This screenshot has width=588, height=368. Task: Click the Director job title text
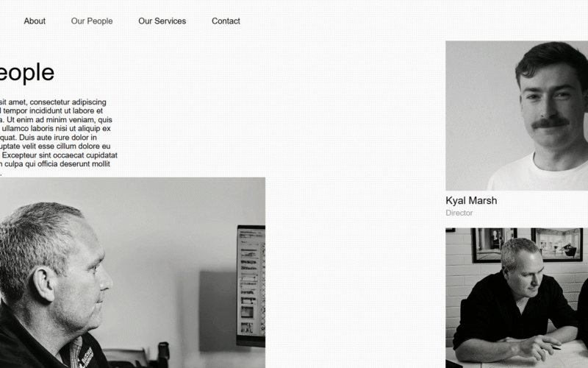tap(459, 213)
